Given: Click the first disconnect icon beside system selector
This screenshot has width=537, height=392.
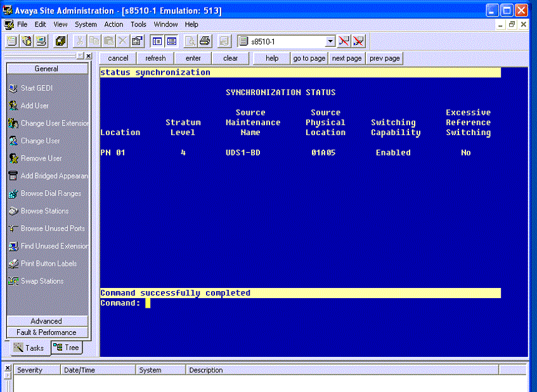Looking at the screenshot, I should tap(344, 41).
